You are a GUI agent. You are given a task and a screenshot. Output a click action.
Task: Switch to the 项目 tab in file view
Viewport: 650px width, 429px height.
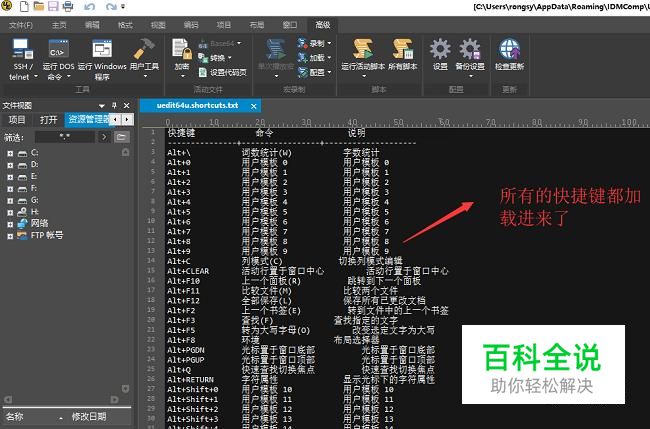point(17,120)
